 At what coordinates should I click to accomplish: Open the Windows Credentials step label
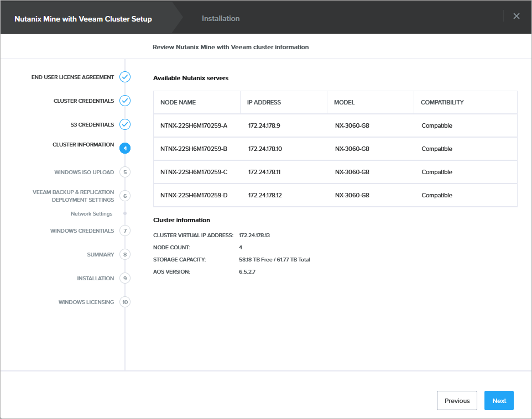82,231
